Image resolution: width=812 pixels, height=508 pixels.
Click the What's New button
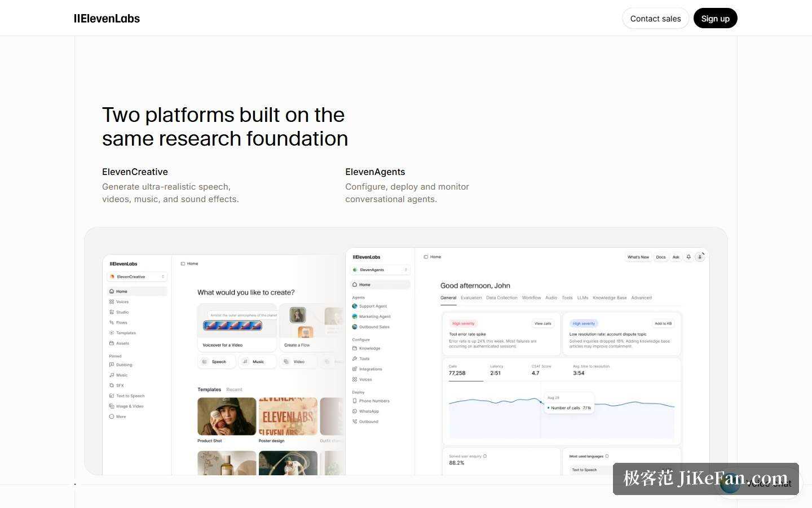(x=638, y=257)
